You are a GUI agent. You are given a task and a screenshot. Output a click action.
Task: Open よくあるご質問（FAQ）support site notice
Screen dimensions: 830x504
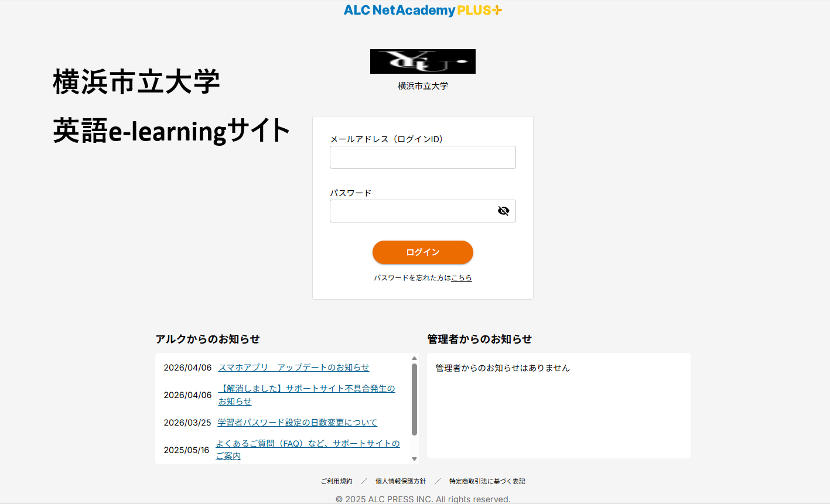308,444
